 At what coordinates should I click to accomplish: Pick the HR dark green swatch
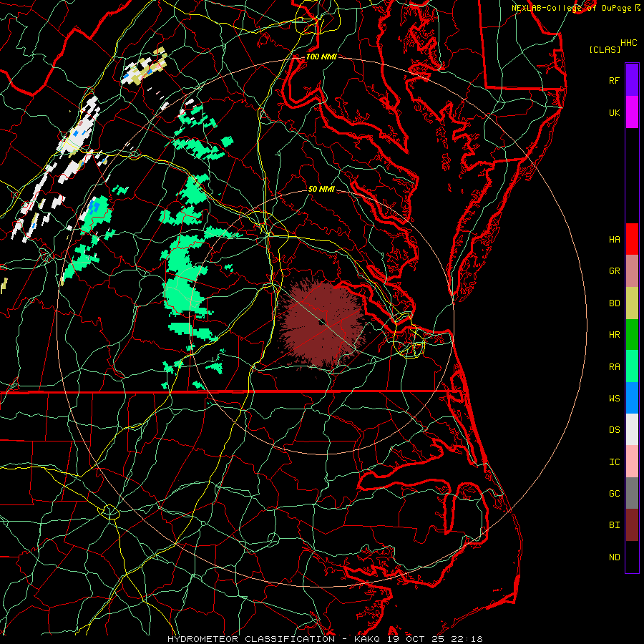point(632,335)
